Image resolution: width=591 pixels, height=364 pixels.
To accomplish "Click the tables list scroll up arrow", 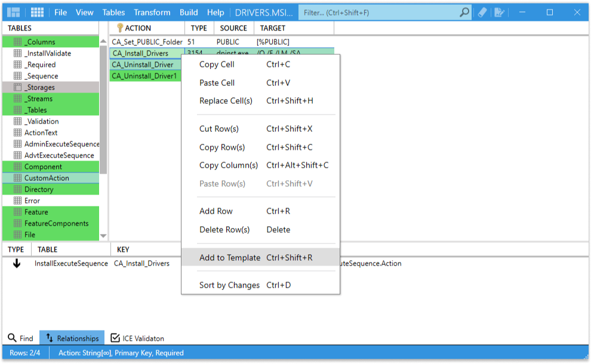I will click(103, 41).
